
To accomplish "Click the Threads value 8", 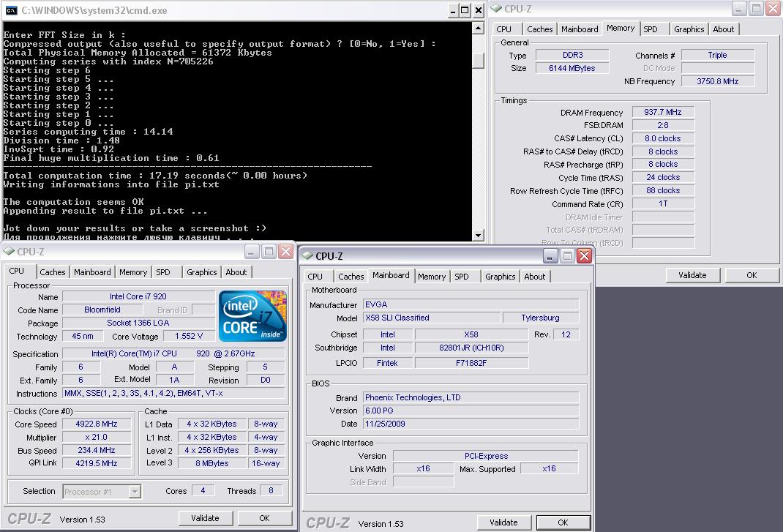I will point(271,491).
